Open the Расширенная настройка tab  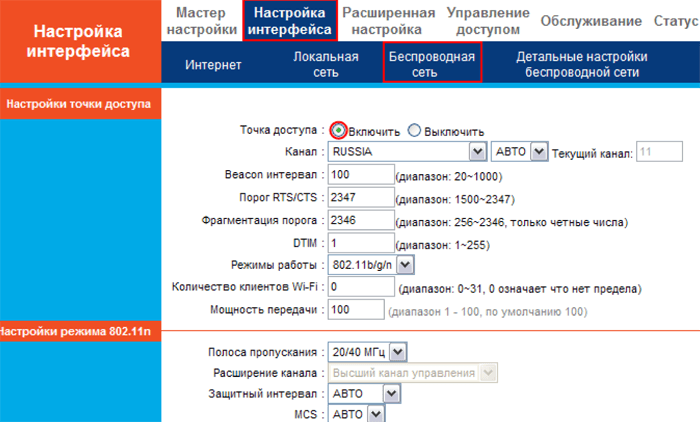(x=388, y=21)
